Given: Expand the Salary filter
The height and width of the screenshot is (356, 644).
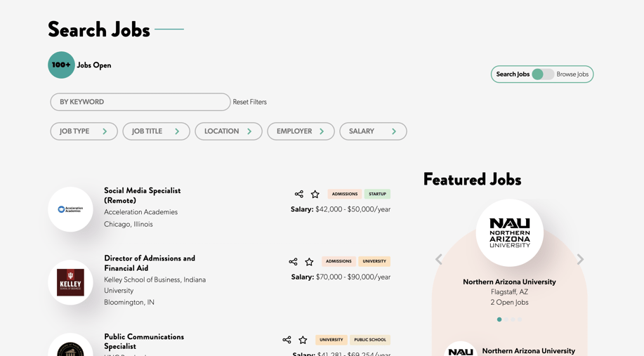Looking at the screenshot, I should tap(373, 131).
